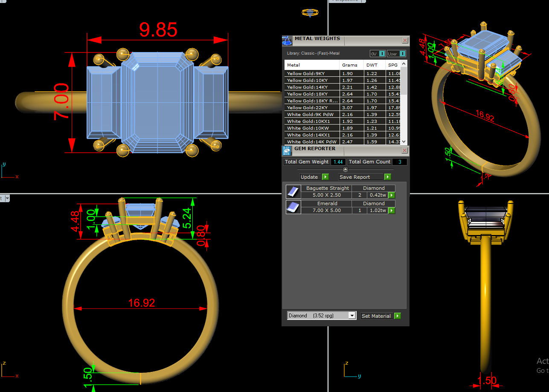Image resolution: width=549 pixels, height=392 pixels.
Task: Toggle the User library switch
Action: click(396, 54)
